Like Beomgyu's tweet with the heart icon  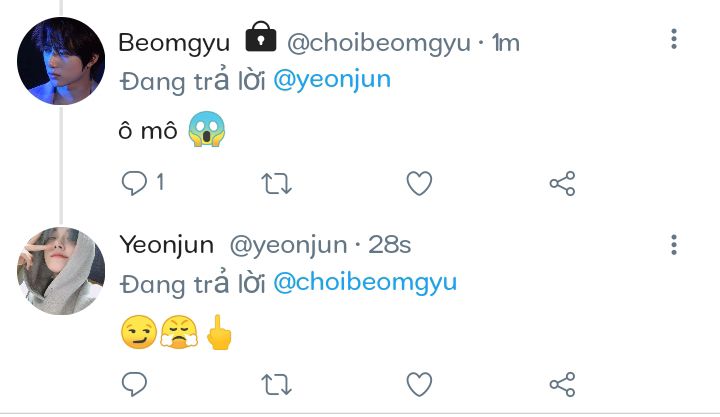(419, 183)
